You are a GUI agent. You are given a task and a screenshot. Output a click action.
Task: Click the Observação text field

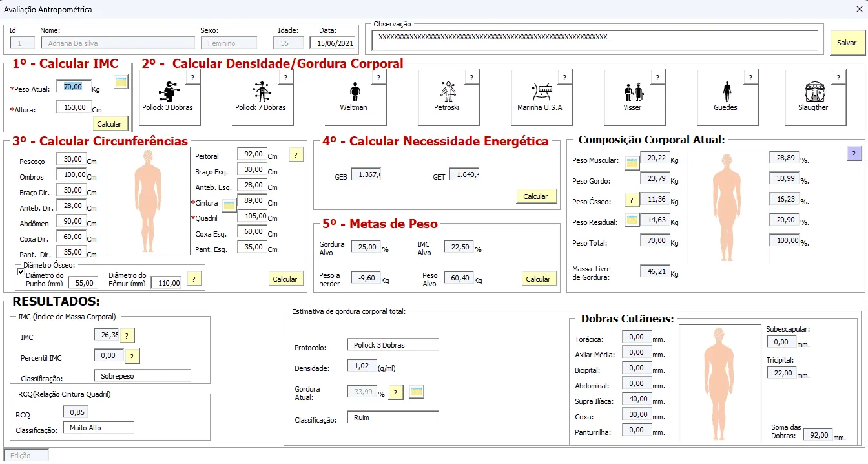595,41
